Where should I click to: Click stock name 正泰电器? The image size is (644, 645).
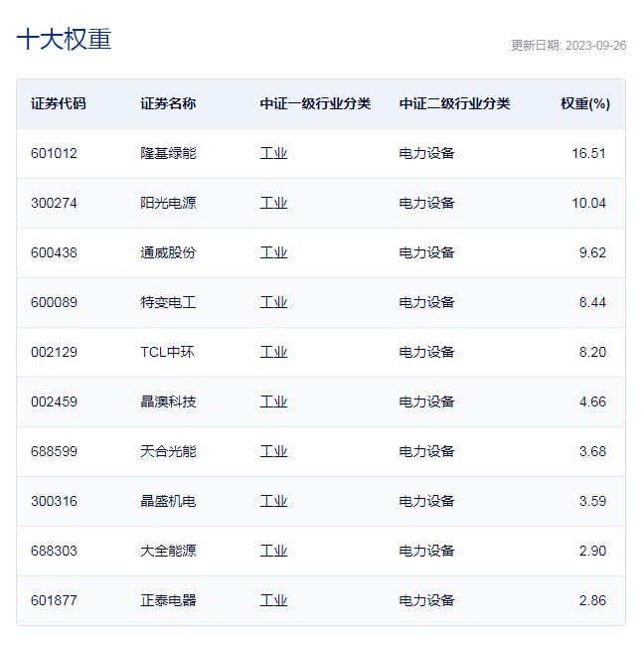point(168,600)
